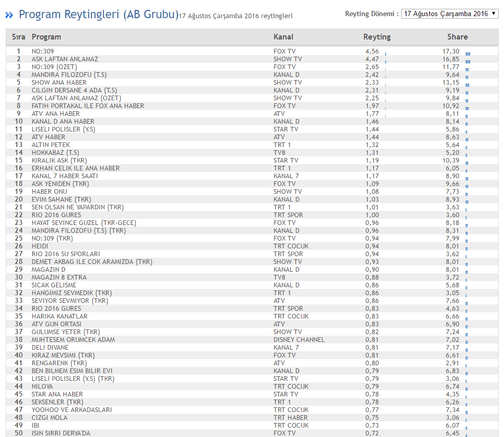Click MAGAZIN 8 EXTRA program
Viewport: 504px width, 437px height.
click(x=59, y=277)
